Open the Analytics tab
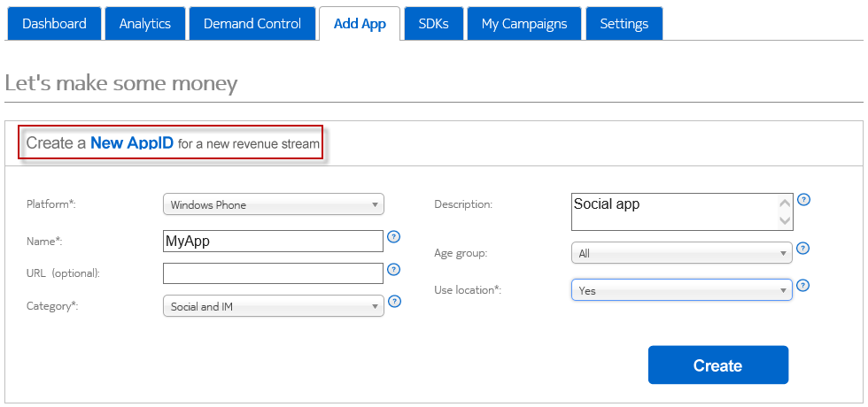 point(144,24)
